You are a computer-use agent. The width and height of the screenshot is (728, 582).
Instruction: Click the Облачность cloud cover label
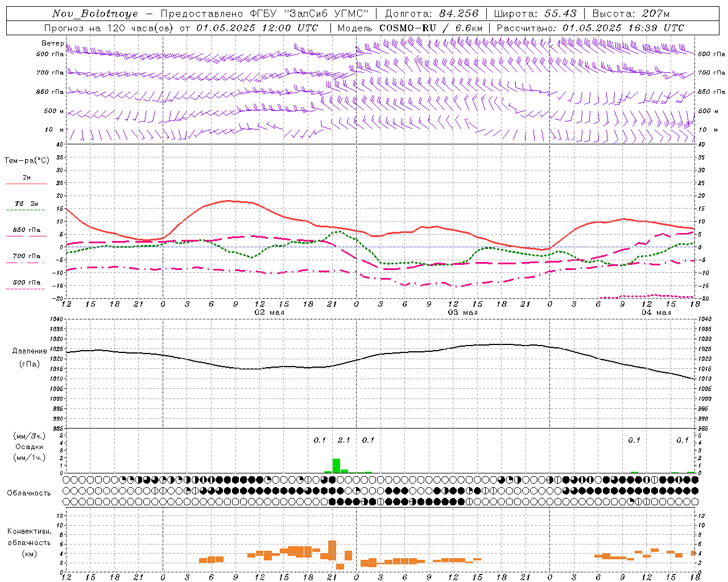click(x=29, y=493)
